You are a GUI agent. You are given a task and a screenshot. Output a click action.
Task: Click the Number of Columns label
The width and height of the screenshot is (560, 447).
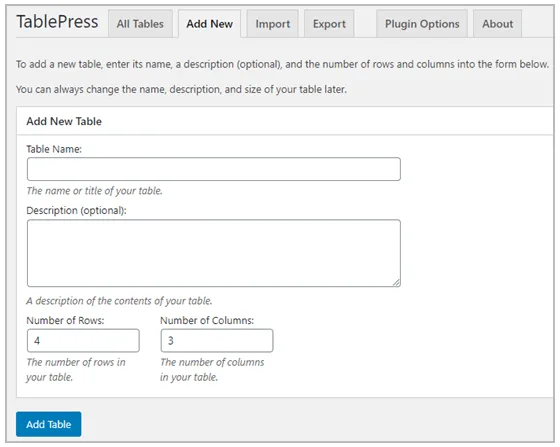coord(207,320)
